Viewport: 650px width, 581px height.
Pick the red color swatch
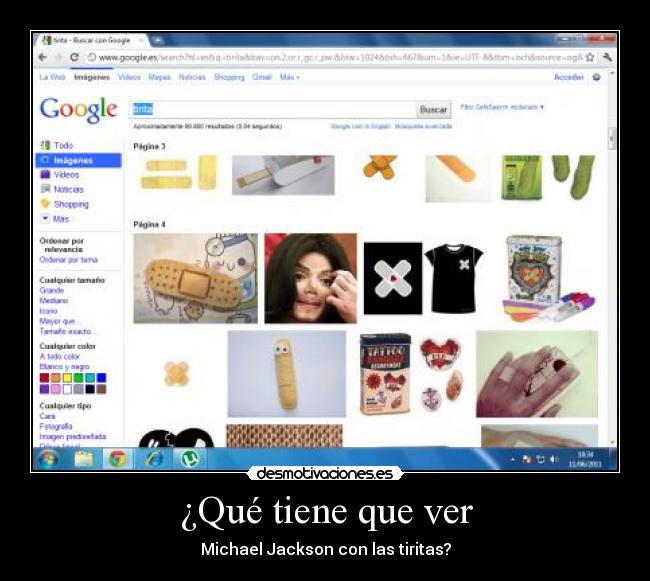pyautogui.click(x=44, y=378)
